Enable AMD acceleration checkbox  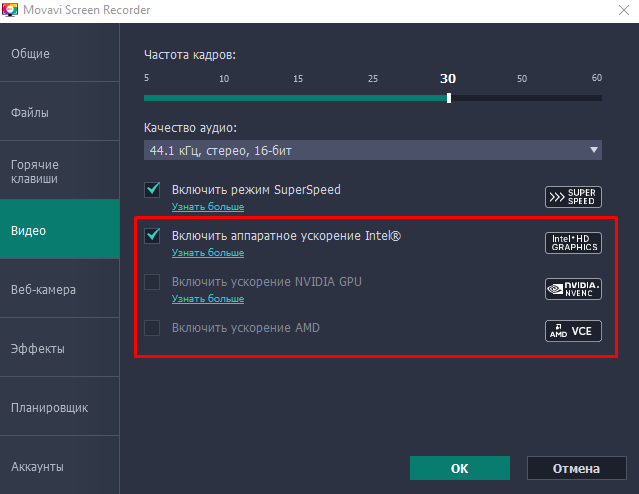[152, 328]
